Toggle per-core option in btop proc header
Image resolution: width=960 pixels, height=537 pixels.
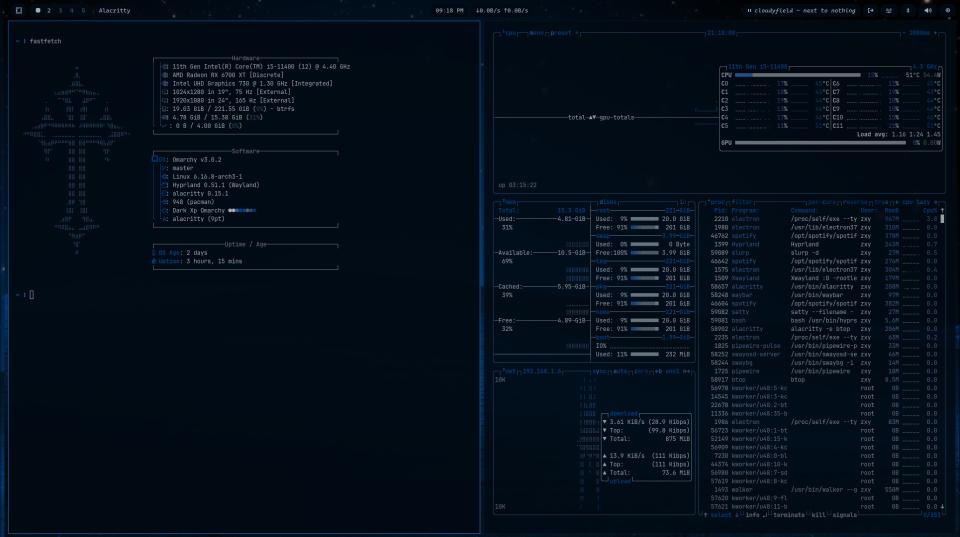pos(820,202)
